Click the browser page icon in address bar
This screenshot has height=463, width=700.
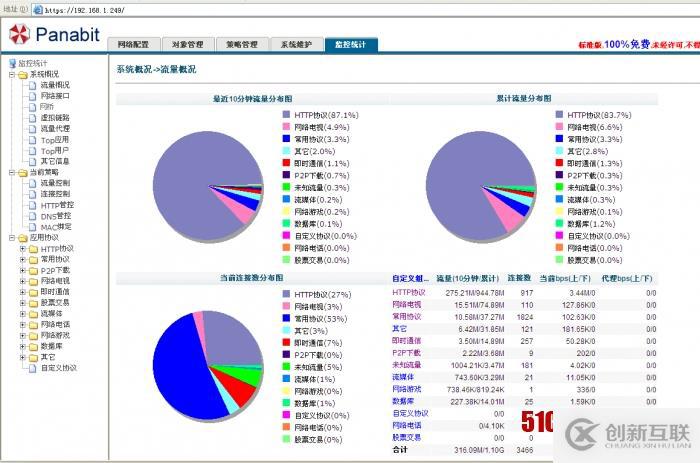pos(38,9)
